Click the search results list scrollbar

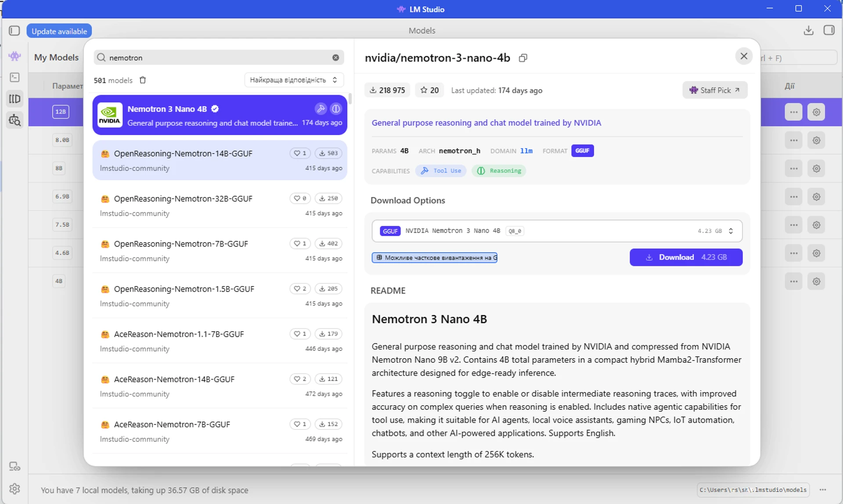[x=350, y=99]
